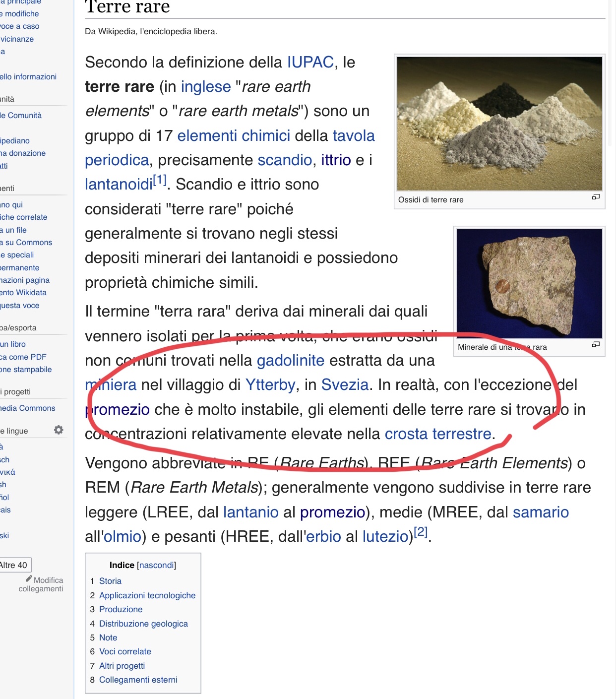Screen dimensions: 616x699
Task: Hide the Indice table of contents via nascondi
Action: pos(156,565)
